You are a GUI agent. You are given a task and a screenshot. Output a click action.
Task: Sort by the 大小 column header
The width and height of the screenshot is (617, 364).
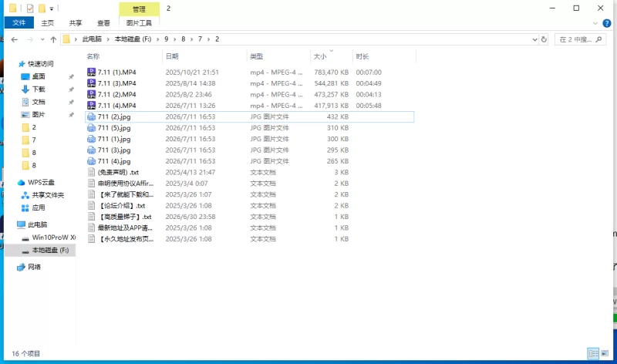(x=320, y=56)
